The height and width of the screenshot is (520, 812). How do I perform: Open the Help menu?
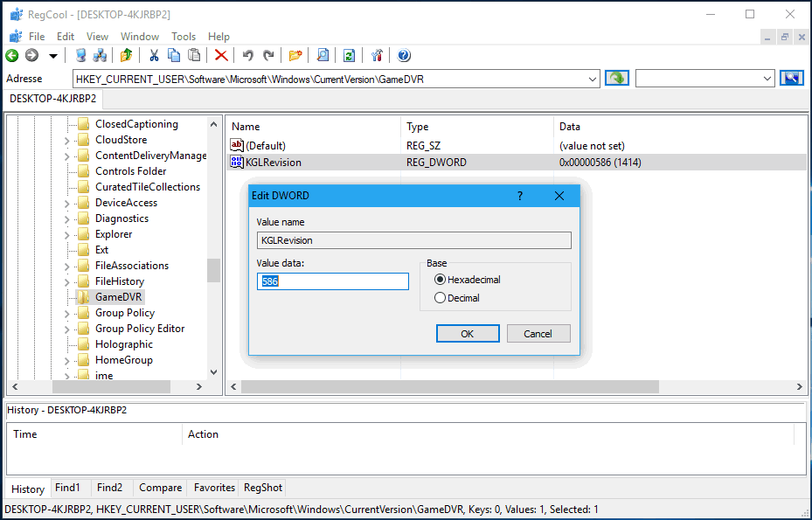[219, 36]
